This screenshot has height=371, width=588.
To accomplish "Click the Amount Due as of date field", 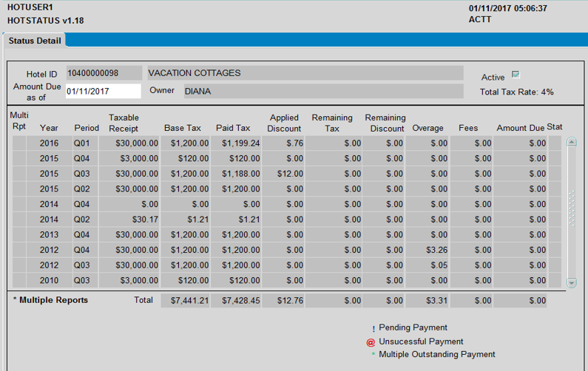I will (x=102, y=91).
